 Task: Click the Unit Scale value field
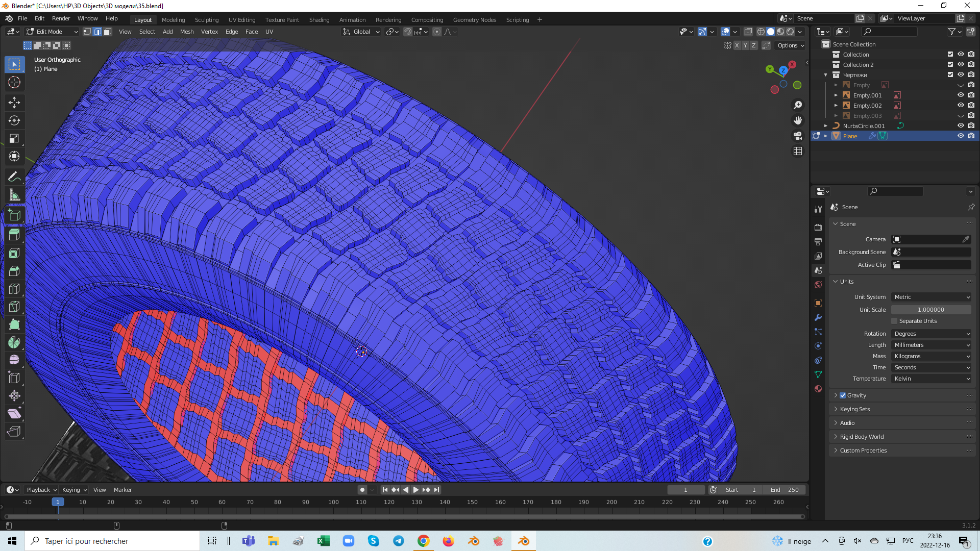[931, 310]
